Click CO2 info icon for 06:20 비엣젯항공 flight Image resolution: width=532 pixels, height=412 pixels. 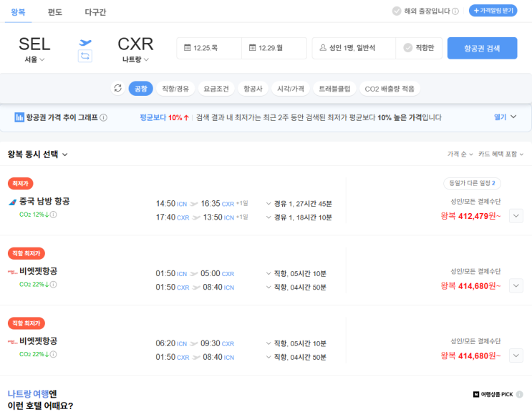pos(53,354)
